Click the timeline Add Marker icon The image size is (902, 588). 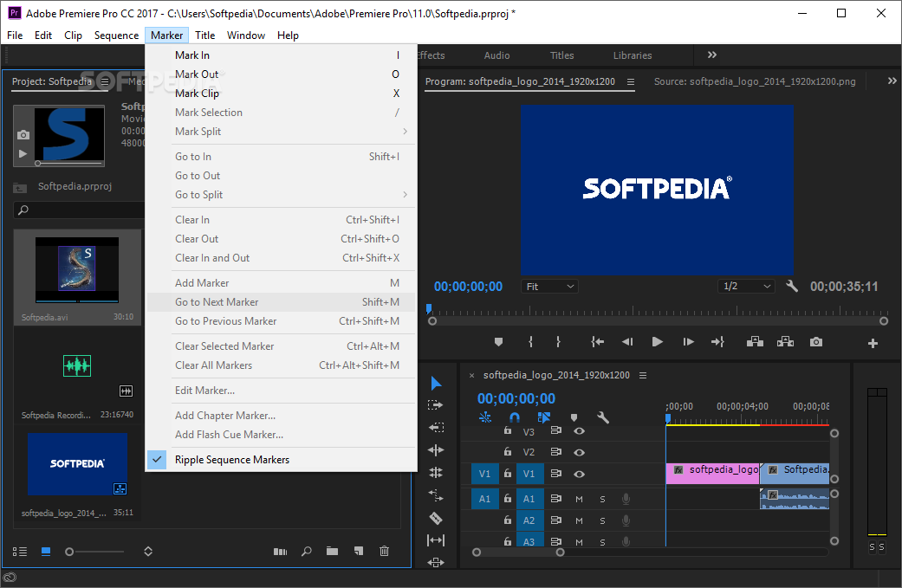click(574, 417)
